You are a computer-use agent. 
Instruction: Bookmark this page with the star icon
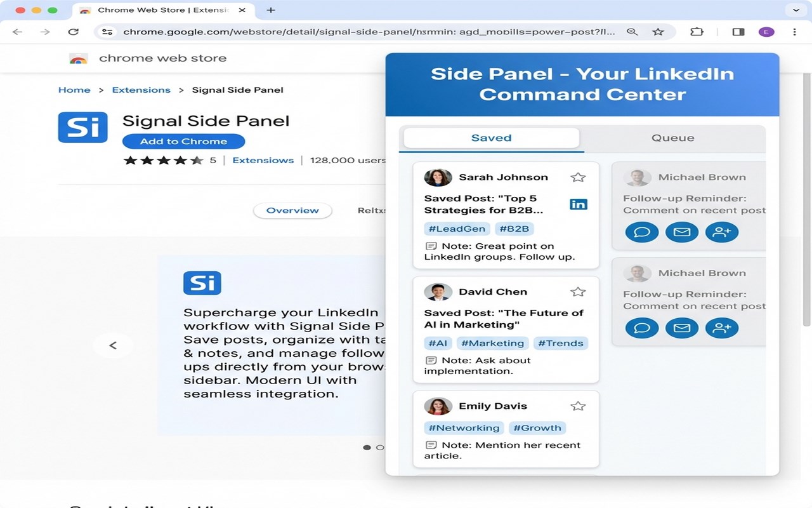click(x=658, y=32)
